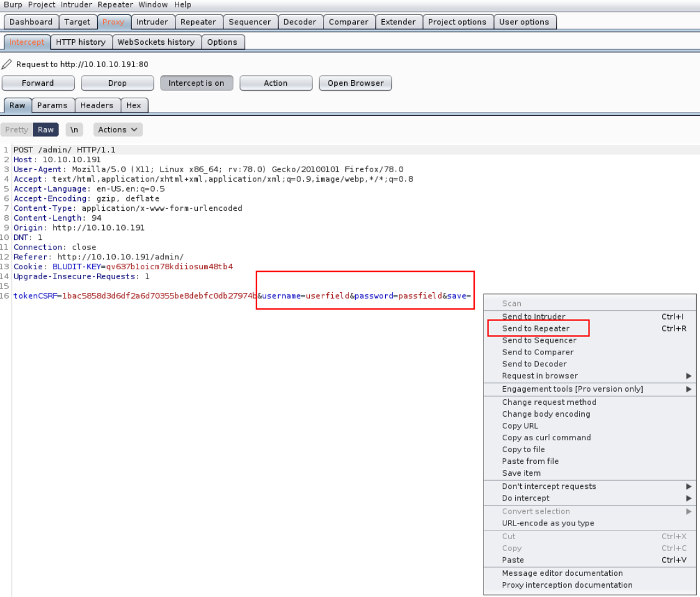Open the Actions dropdown in editor
This screenshot has width=700, height=597.
118,129
